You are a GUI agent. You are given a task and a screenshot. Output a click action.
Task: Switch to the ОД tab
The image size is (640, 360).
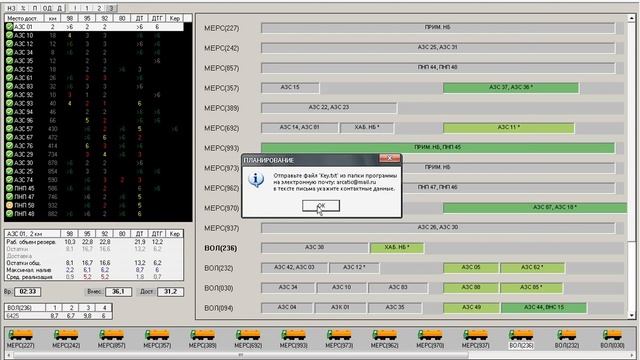pyautogui.click(x=47, y=8)
